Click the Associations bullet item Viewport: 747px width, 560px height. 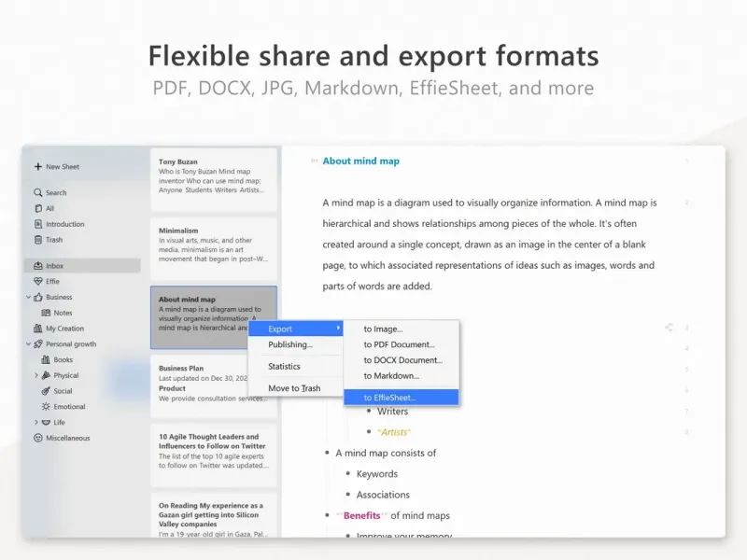tap(383, 495)
